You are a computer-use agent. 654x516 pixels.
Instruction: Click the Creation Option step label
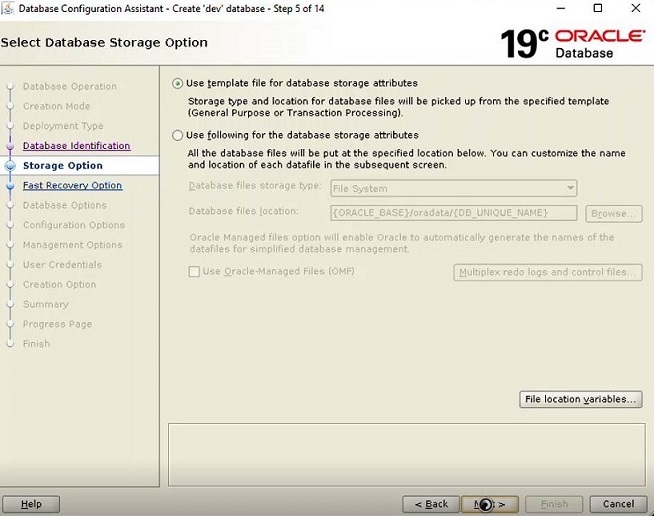(x=60, y=284)
